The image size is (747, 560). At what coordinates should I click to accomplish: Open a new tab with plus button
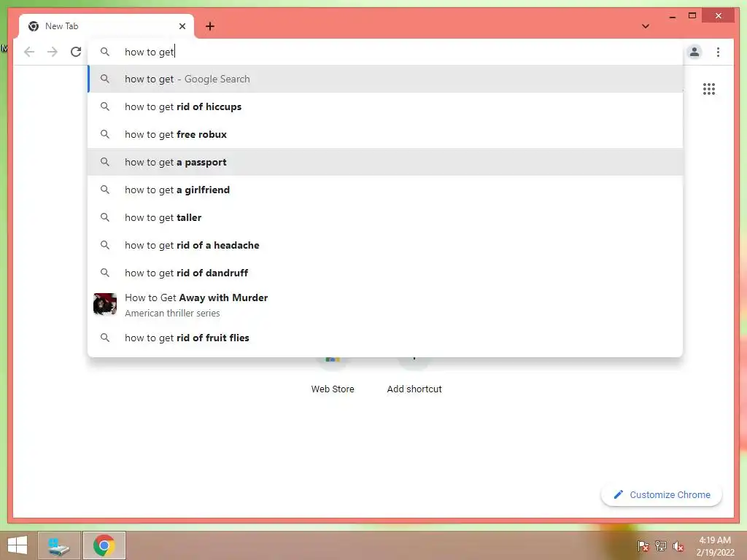[x=210, y=26]
